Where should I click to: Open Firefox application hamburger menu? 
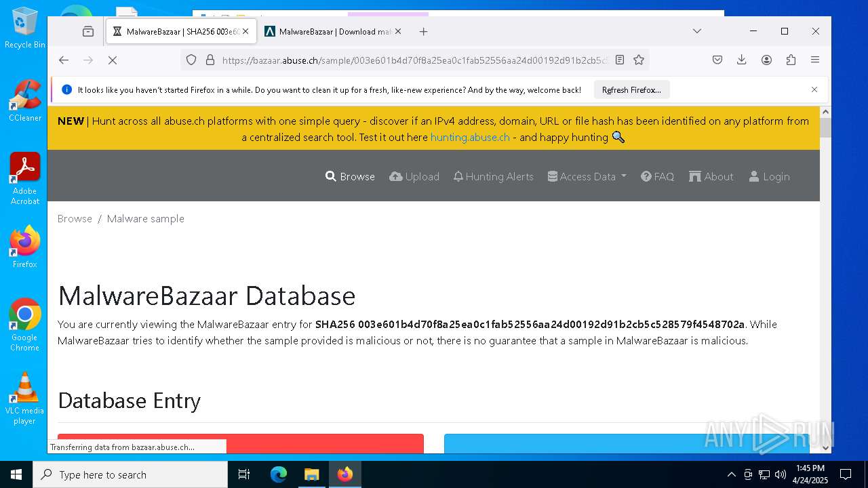(x=815, y=60)
